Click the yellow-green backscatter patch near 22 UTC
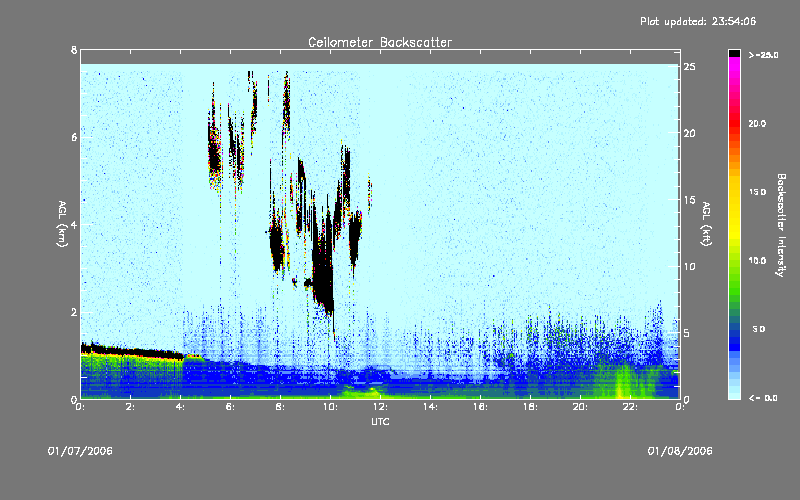This screenshot has height=500, width=800. tap(623, 382)
